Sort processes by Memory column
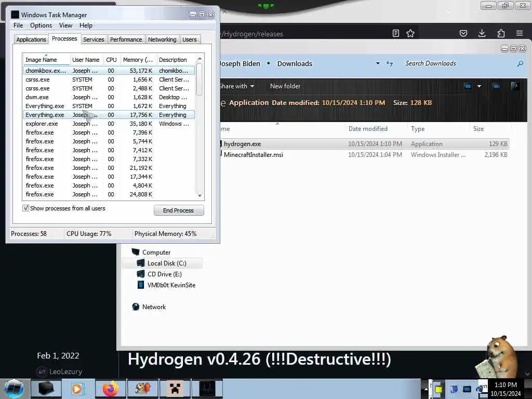Screen dimensions: 532x399 tap(138, 60)
